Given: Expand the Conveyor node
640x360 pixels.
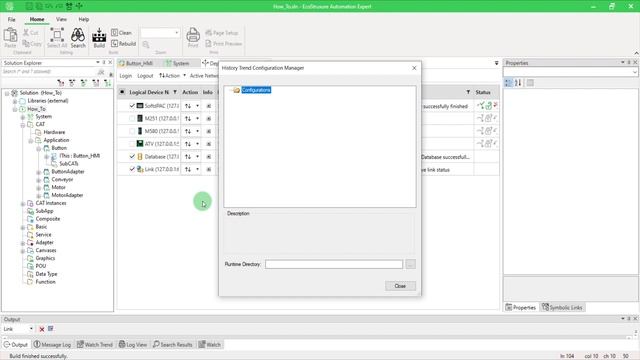Looking at the screenshot, I should click(39, 180).
